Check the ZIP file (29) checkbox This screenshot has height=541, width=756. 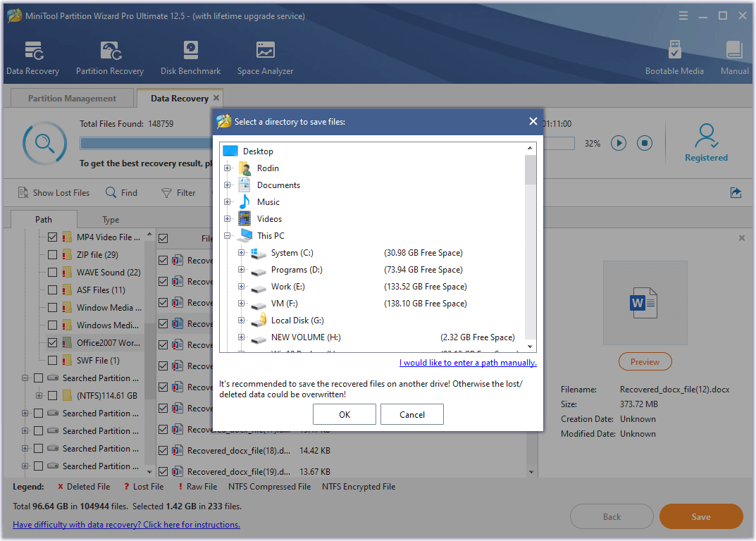point(53,254)
